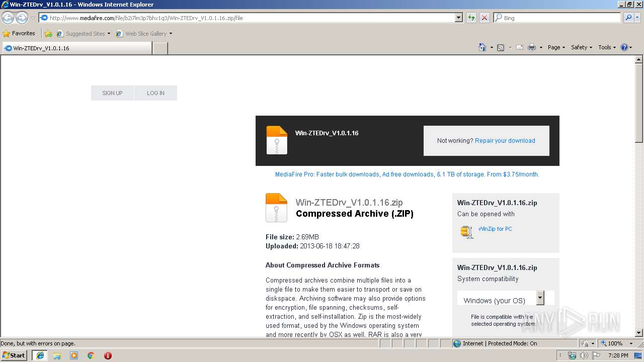Open the Favorites star button

[19, 33]
